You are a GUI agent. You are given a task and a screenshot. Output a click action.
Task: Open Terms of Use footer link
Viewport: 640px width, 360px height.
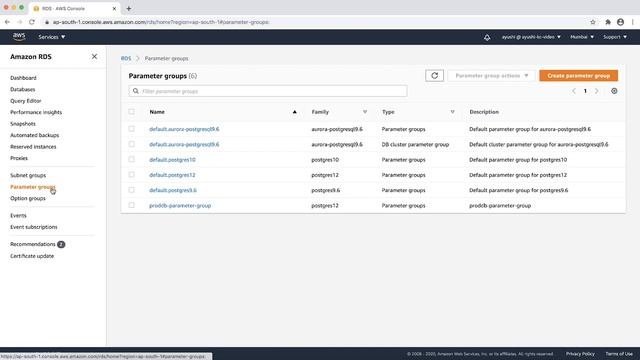[619, 354]
